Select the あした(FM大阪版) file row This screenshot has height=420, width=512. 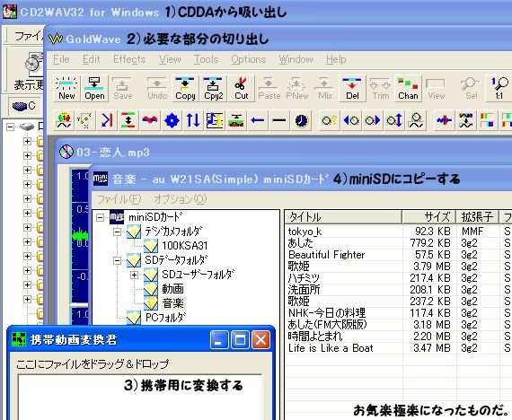398,325
